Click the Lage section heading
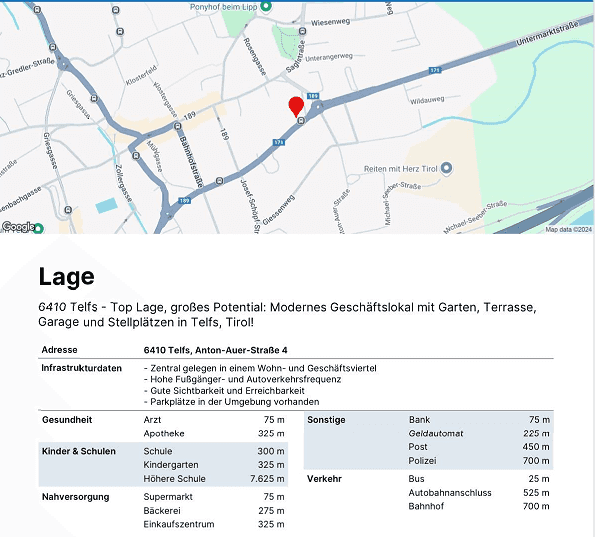 (66, 277)
